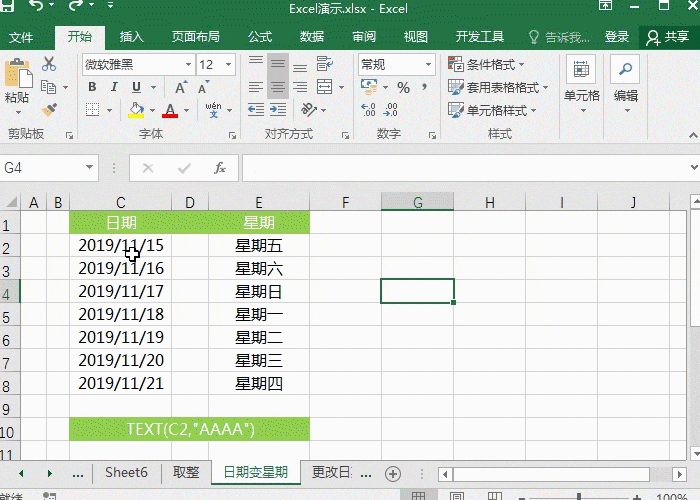Click Merge and Center icon
The image size is (700, 500).
pyautogui.click(x=325, y=87)
